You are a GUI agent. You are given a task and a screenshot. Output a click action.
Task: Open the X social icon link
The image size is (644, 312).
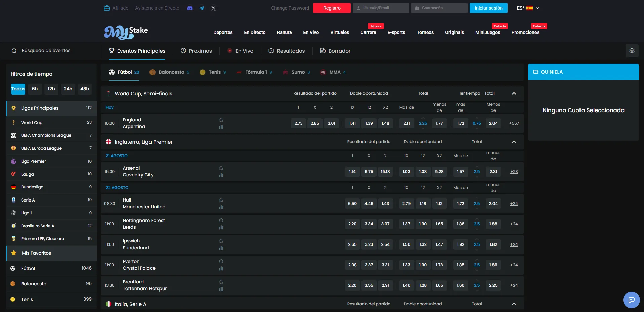[213, 8]
